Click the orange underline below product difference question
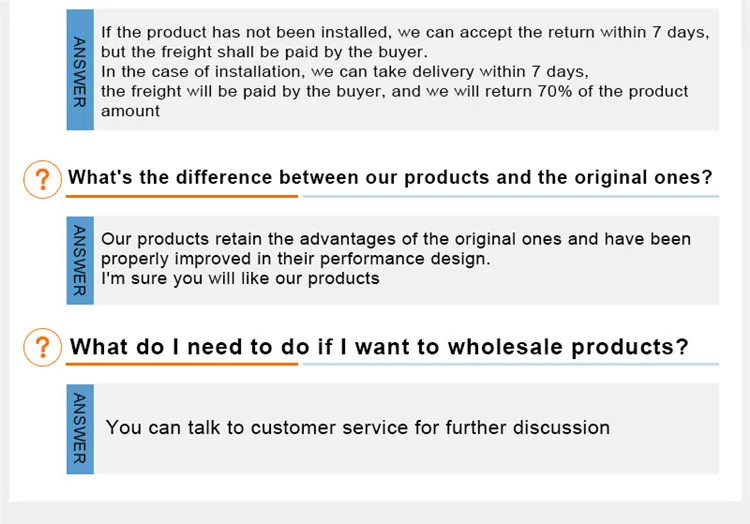This screenshot has height=524, width=750. [182, 196]
